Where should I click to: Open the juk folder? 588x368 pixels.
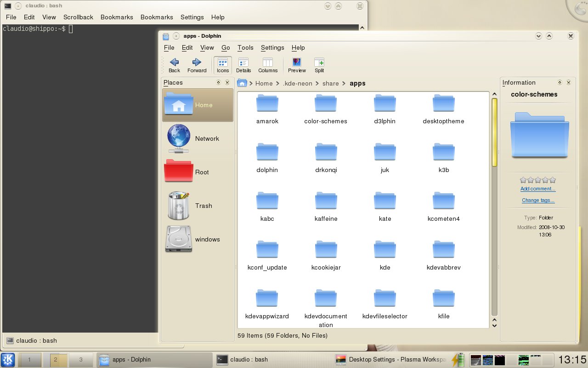(385, 158)
